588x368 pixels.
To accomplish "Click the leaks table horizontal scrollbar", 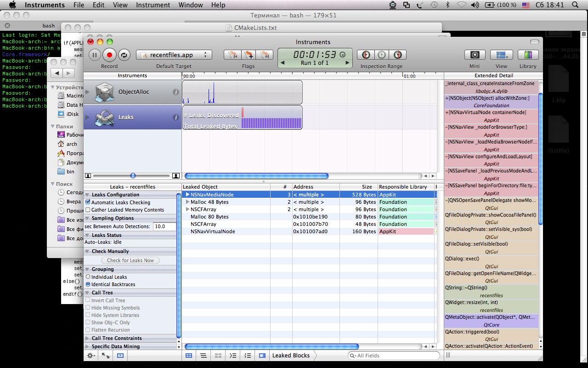I will [271, 346].
